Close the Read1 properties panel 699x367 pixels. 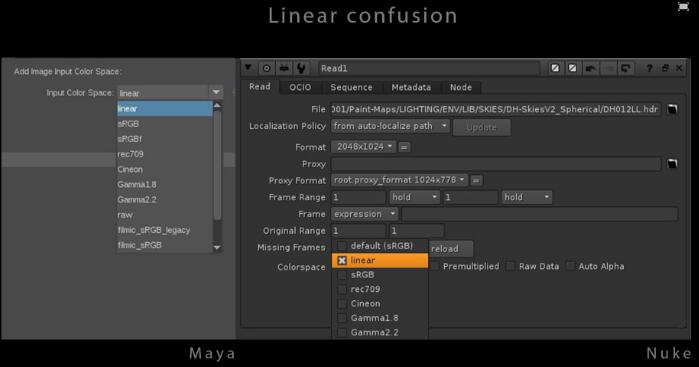click(x=679, y=68)
